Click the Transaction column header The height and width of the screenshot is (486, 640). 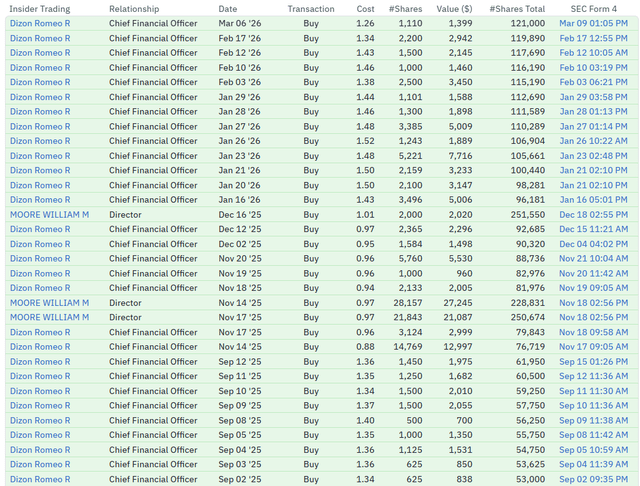[x=311, y=9]
